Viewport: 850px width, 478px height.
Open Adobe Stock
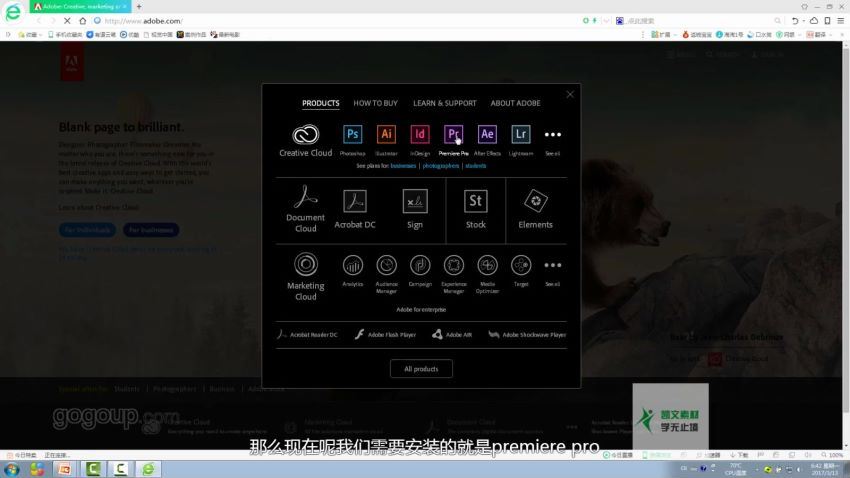point(475,209)
